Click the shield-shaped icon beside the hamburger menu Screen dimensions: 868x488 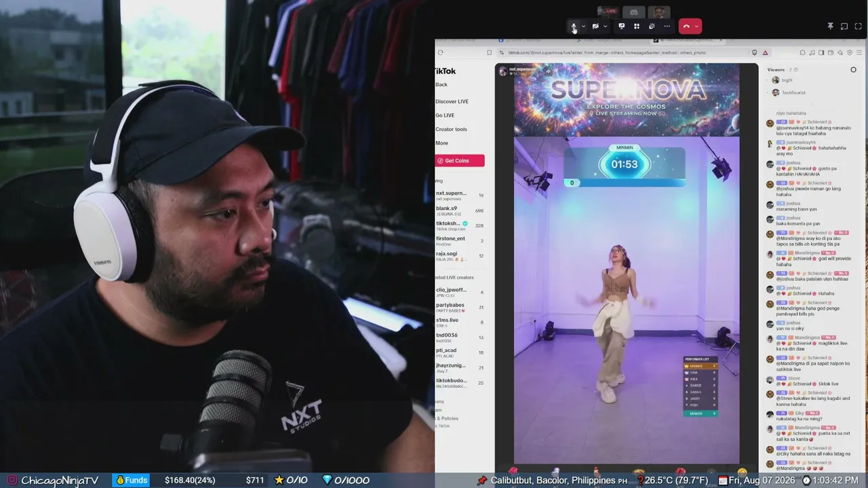850,52
